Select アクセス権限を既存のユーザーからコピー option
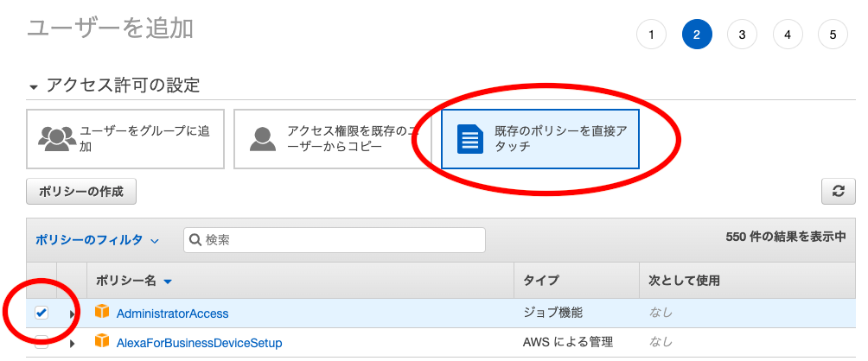868x361 pixels. tap(332, 139)
